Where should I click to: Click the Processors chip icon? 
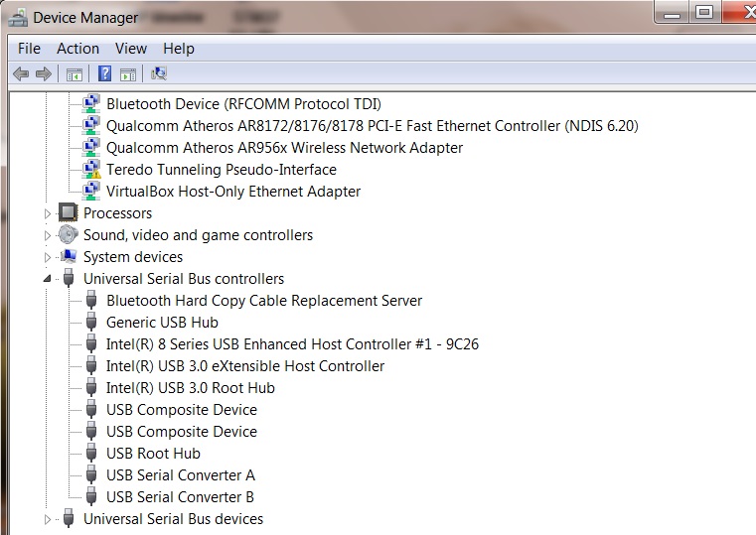[x=68, y=212]
